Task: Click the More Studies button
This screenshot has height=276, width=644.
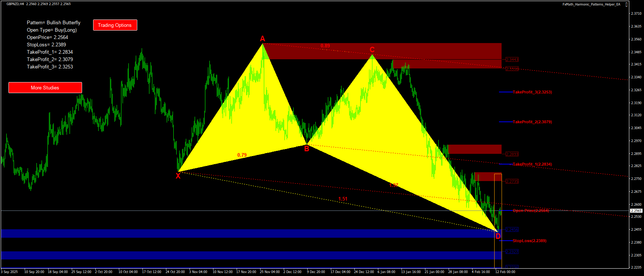Action: [x=45, y=88]
